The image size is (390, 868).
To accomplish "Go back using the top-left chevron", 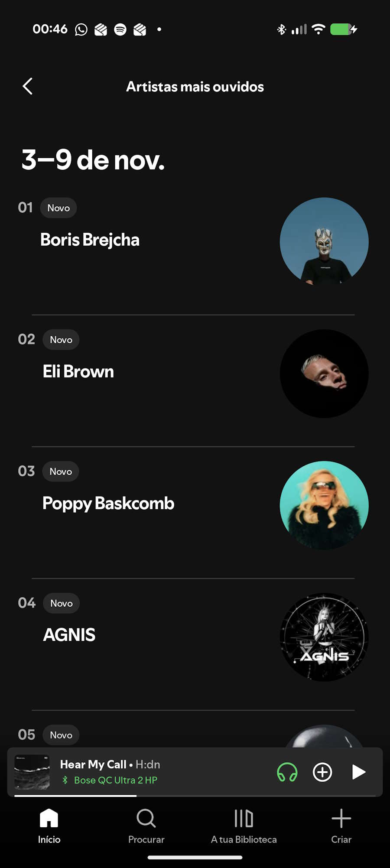I will click(x=28, y=86).
